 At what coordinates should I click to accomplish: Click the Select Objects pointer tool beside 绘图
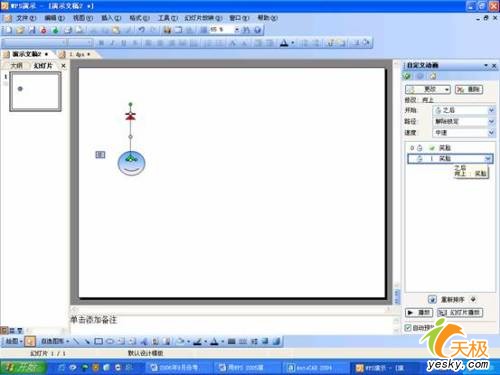click(x=30, y=341)
